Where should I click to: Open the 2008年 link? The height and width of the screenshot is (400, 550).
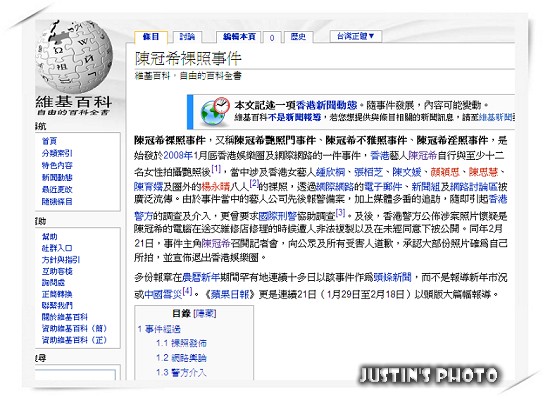point(178,155)
